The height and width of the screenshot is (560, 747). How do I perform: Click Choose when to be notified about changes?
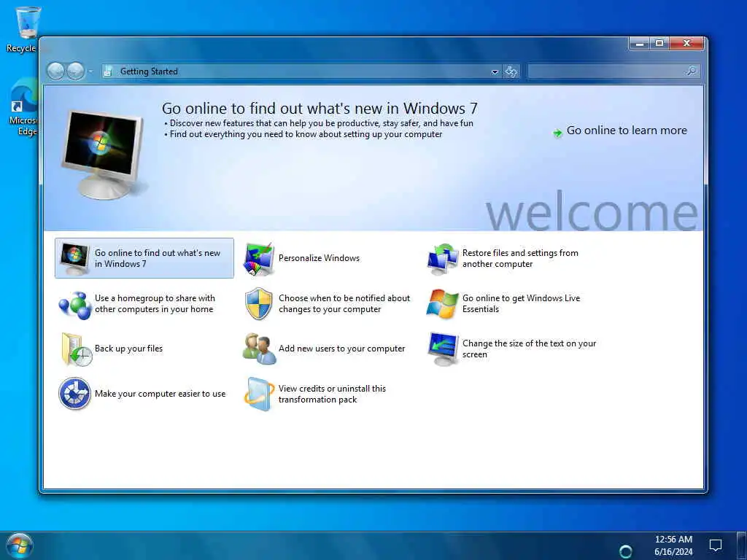tap(344, 304)
